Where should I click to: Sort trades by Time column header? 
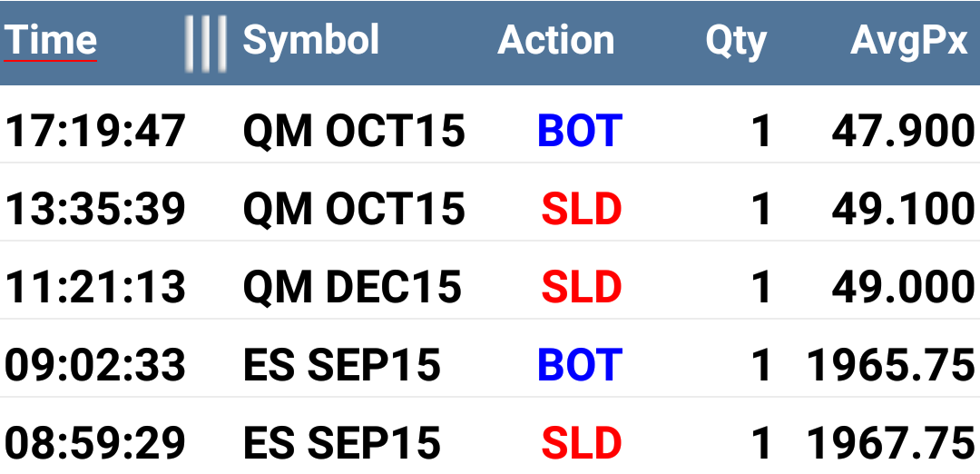coord(51,40)
